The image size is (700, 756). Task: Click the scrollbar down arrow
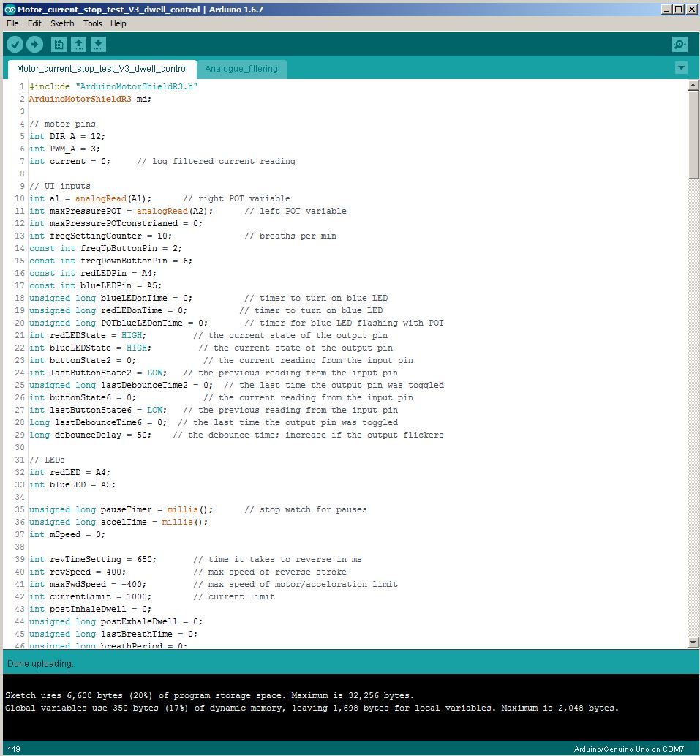click(x=692, y=642)
